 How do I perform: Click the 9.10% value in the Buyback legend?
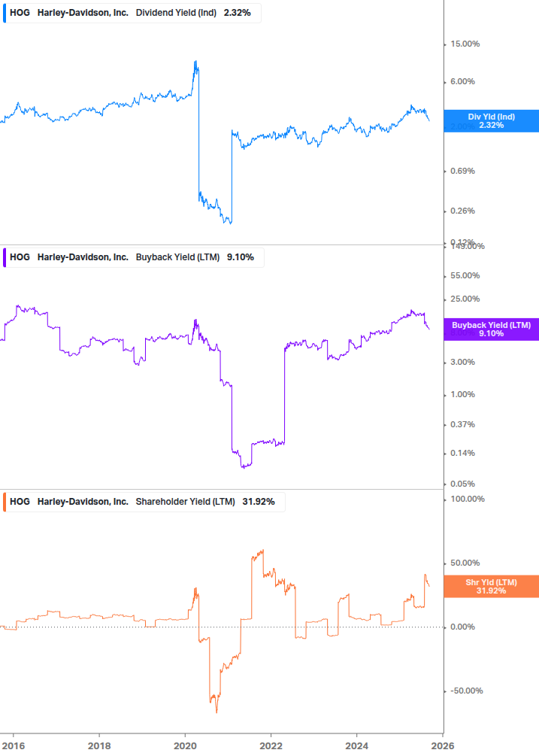[x=240, y=257]
